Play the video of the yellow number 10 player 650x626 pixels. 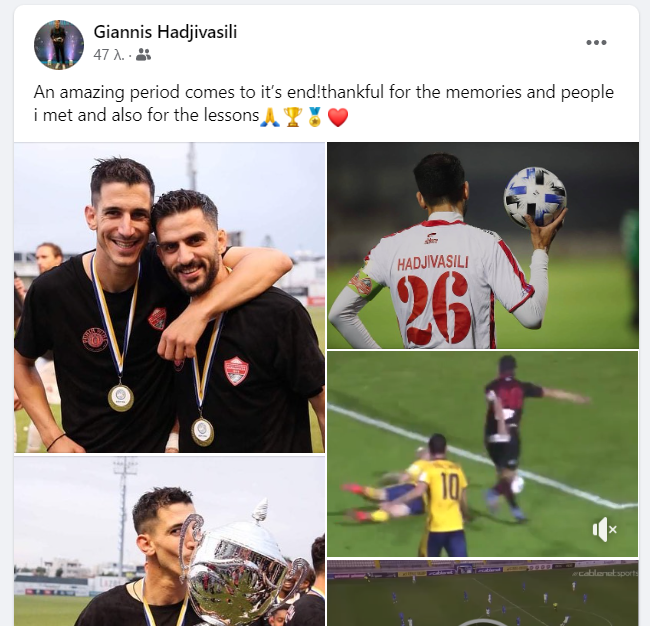483,454
